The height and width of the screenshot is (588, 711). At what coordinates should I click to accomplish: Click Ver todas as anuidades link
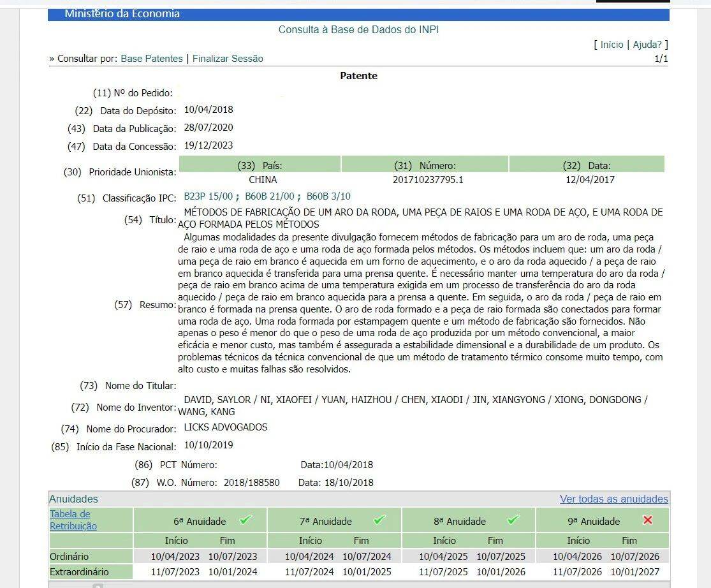pyautogui.click(x=613, y=499)
